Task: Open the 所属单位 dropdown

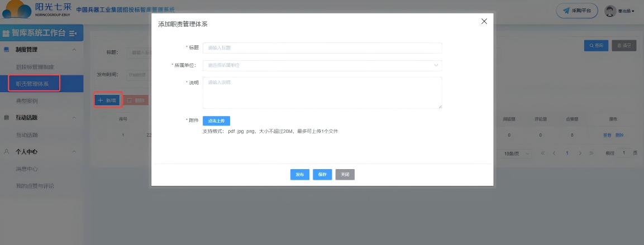Action: [322, 65]
